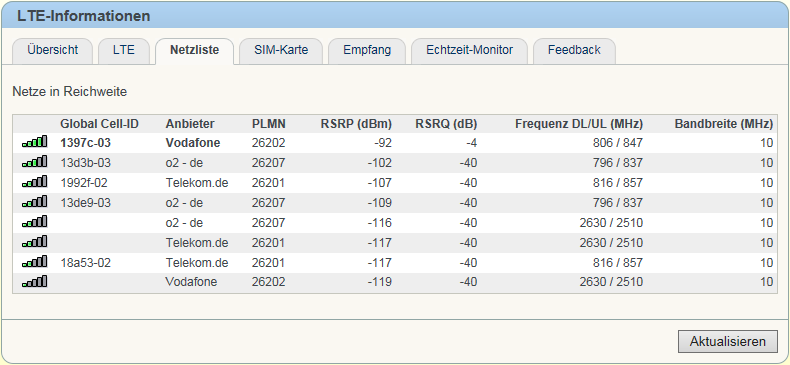The width and height of the screenshot is (790, 365).
Task: Click the Aktualisieren button
Action: (728, 341)
